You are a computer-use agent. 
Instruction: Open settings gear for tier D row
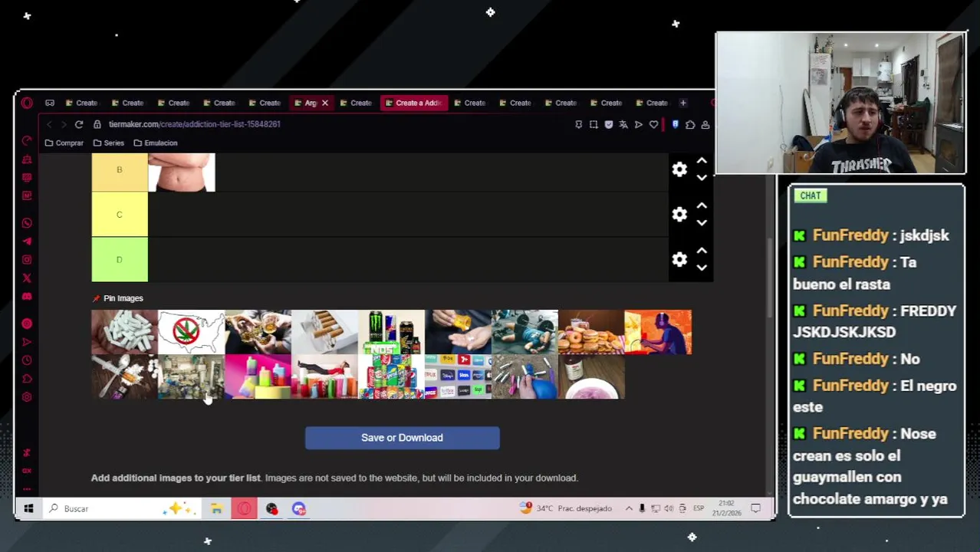coord(679,260)
